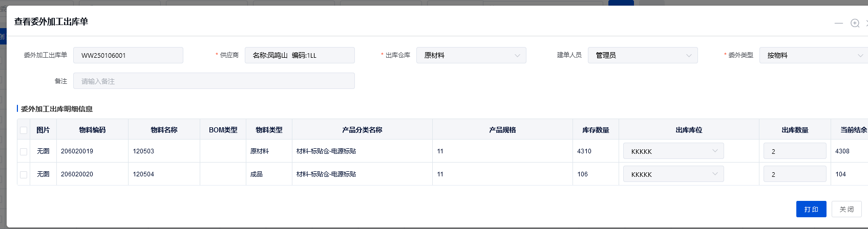The width and height of the screenshot is (868, 229).
Task: Toggle the select-all checkbox in table header
Action: tap(24, 130)
